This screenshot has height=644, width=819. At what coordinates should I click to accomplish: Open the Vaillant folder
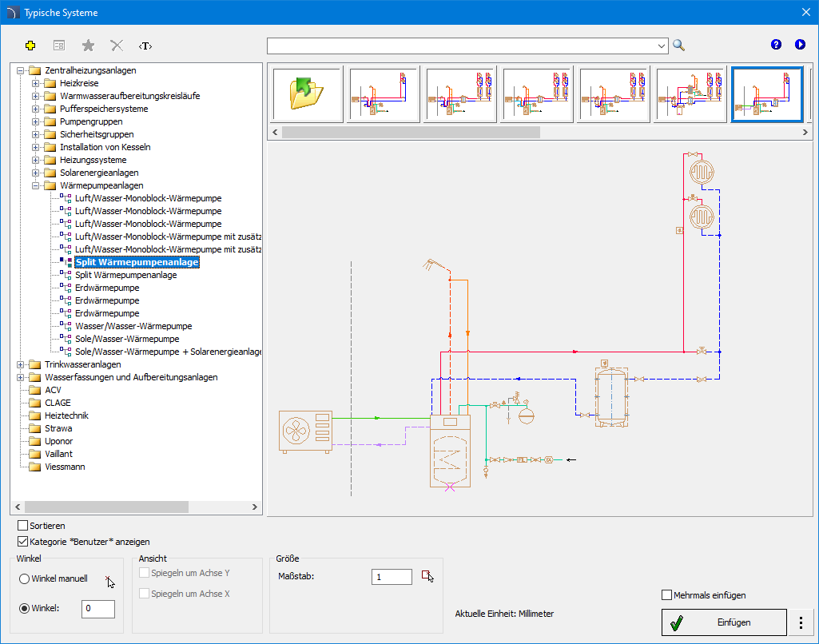(x=58, y=454)
